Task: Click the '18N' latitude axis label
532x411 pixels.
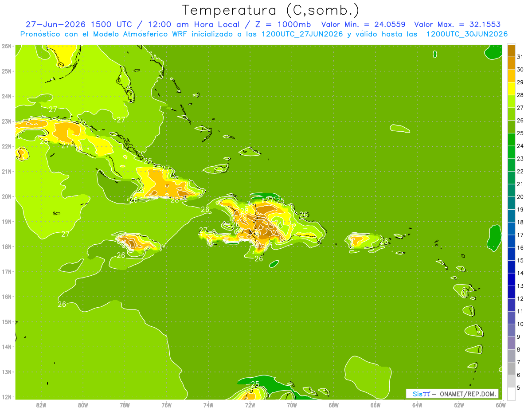Action: [x=6, y=247]
